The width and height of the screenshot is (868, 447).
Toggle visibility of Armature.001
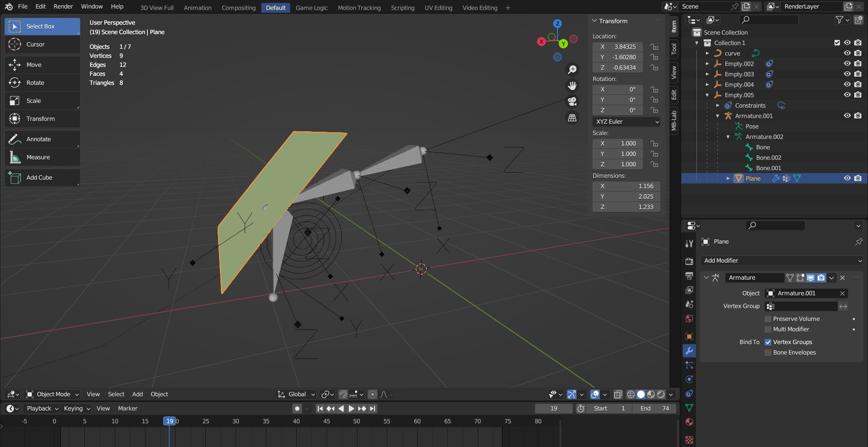click(847, 116)
